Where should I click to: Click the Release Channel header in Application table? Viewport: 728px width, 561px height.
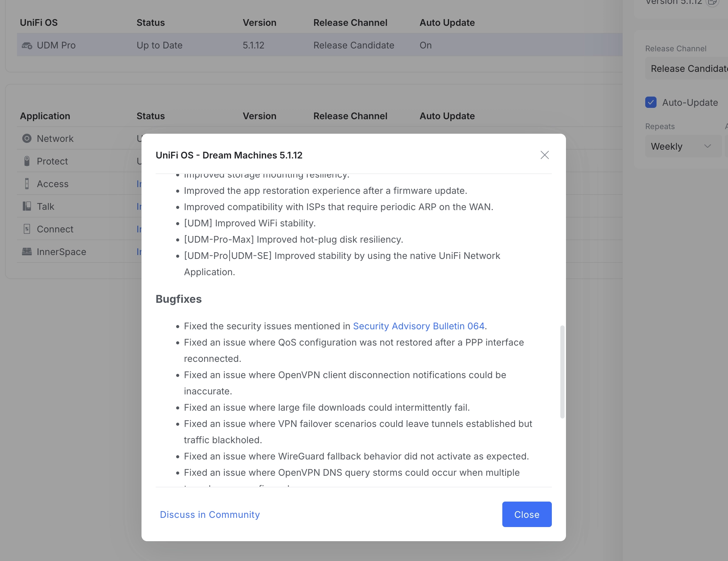click(x=350, y=116)
